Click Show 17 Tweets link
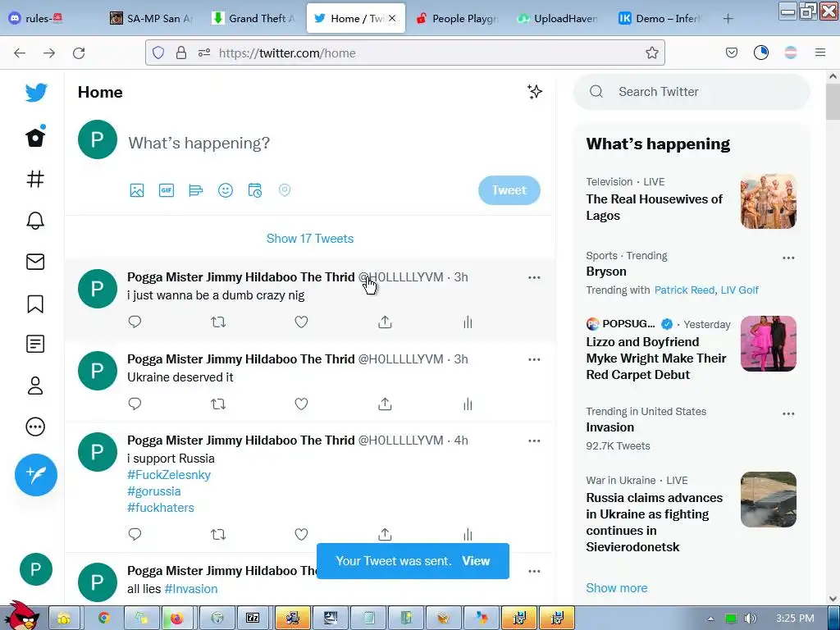 pos(309,239)
